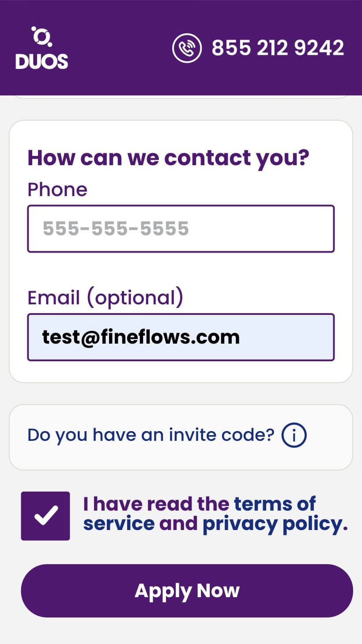Tap the phone call icon in the header
Image resolution: width=362 pixels, height=644 pixels.
tap(187, 48)
